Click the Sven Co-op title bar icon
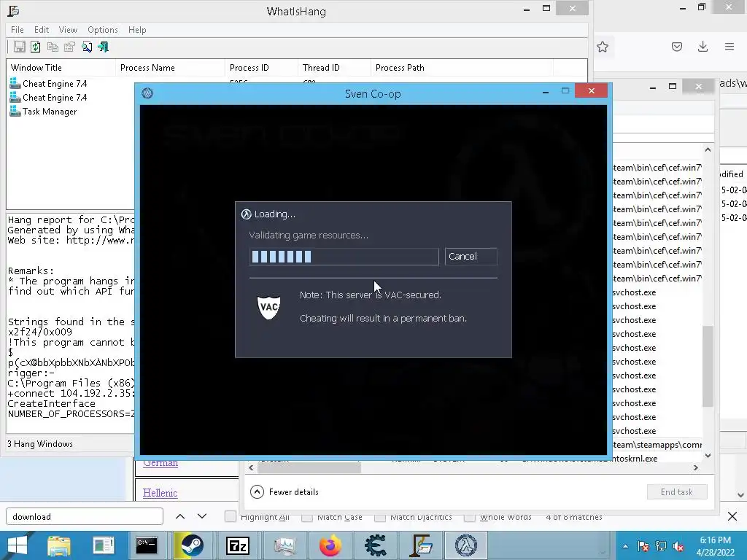 pyautogui.click(x=147, y=93)
